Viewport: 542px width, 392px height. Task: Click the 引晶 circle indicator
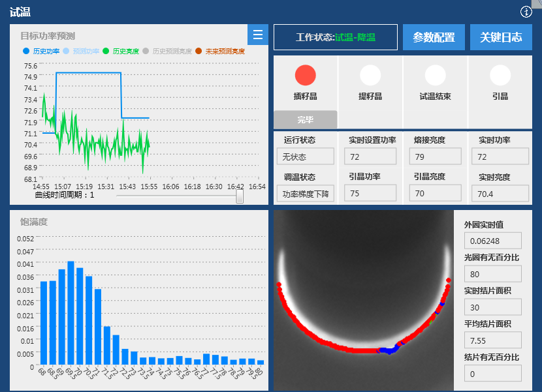coord(500,76)
